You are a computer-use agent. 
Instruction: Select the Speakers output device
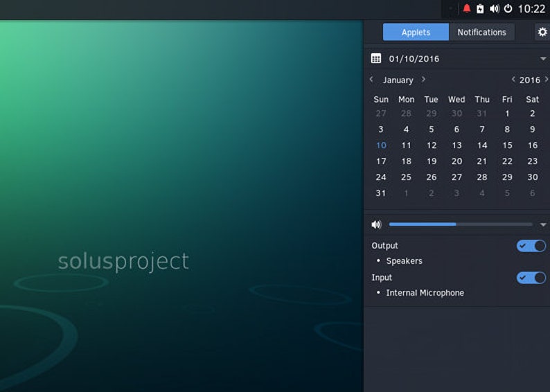coord(404,261)
